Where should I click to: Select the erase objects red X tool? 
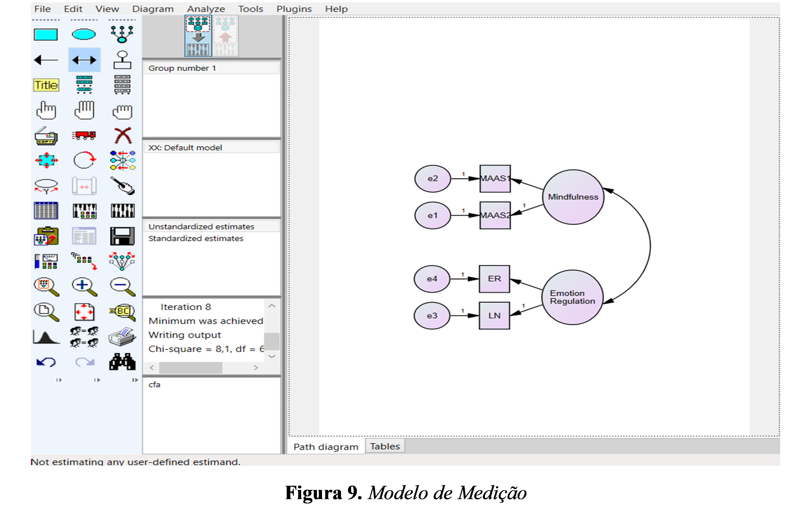pos(122,136)
